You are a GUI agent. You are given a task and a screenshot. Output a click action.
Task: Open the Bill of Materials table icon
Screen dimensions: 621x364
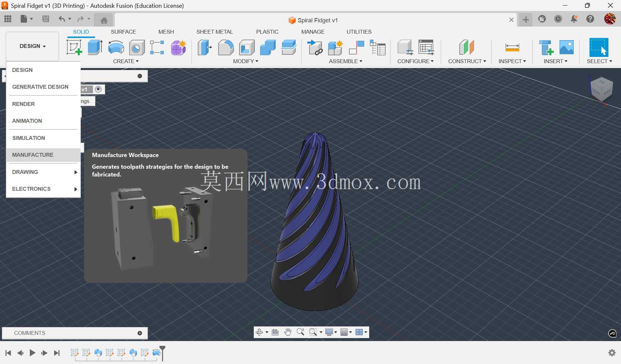(378, 47)
